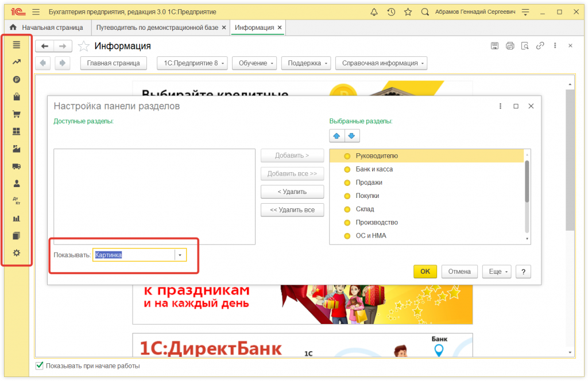Open the Обучение dropdown
The width and height of the screenshot is (588, 381).
point(254,63)
